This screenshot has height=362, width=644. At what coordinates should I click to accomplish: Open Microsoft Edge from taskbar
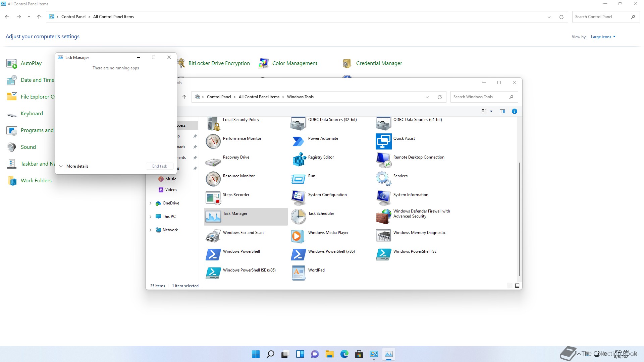pyautogui.click(x=344, y=354)
